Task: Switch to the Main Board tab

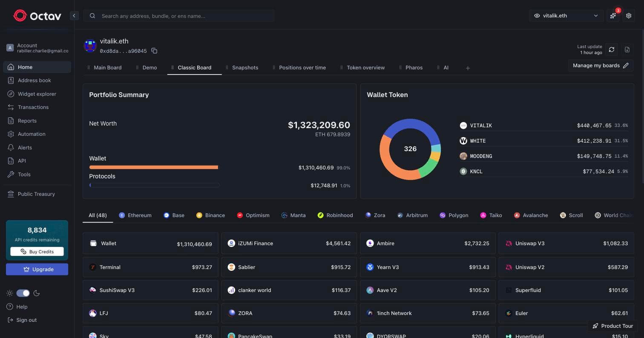Action: [x=104, y=68]
